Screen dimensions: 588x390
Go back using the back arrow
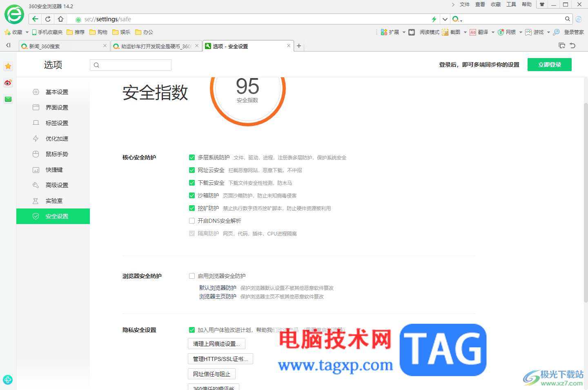[x=35, y=19]
